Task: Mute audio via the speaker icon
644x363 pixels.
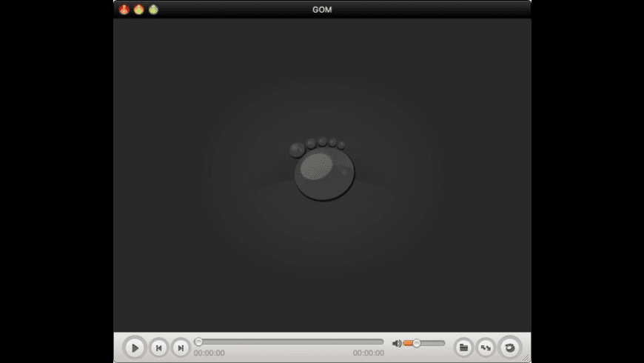Action: tap(396, 343)
